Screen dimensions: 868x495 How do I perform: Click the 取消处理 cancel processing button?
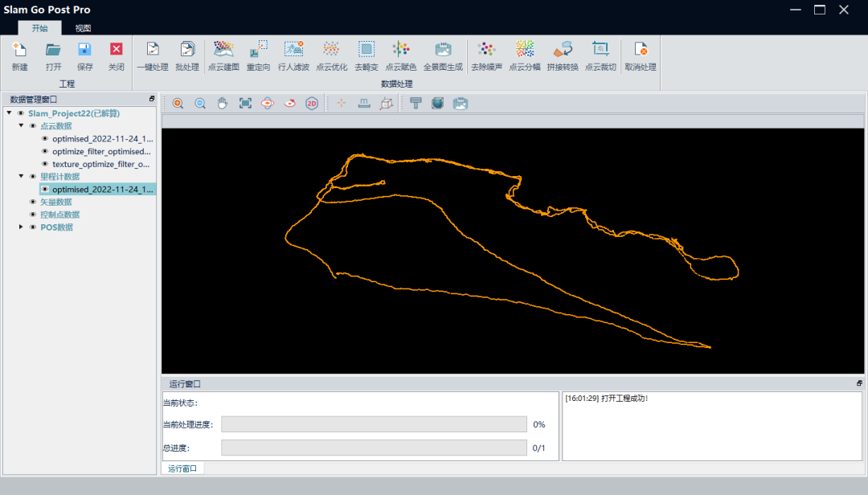pyautogui.click(x=641, y=50)
